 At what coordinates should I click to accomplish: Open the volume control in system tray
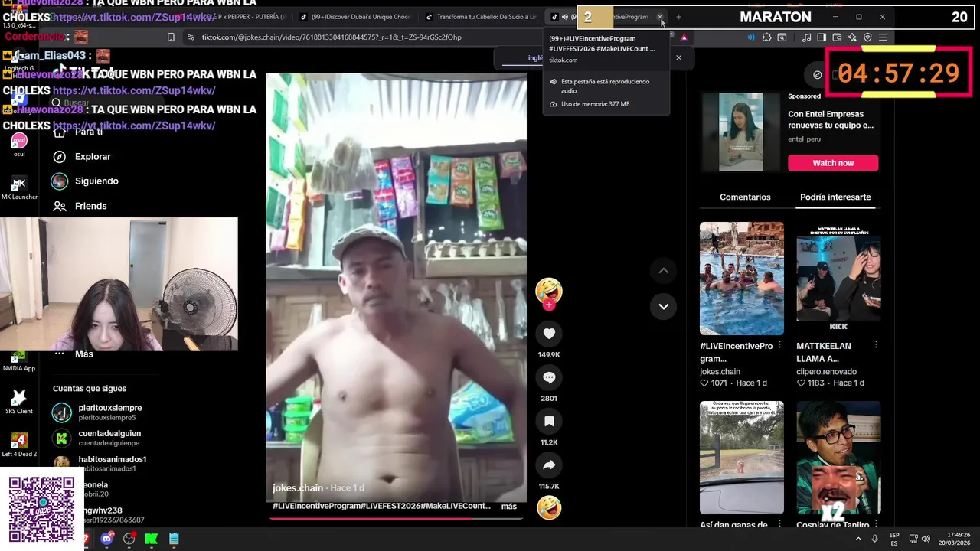926,539
